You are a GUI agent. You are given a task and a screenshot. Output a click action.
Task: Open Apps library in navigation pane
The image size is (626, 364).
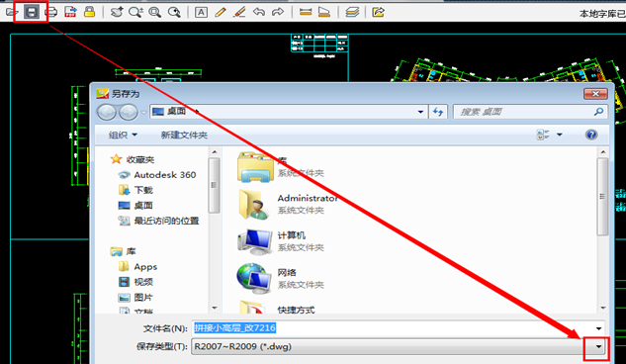coord(137,267)
